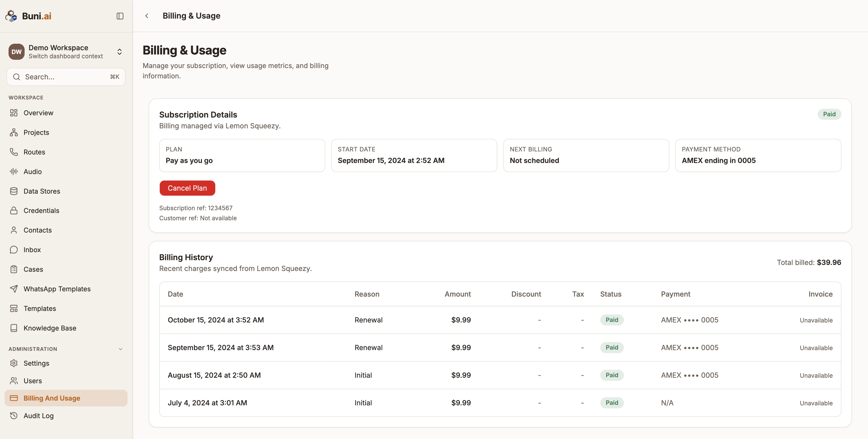Click the Date column header

point(176,294)
